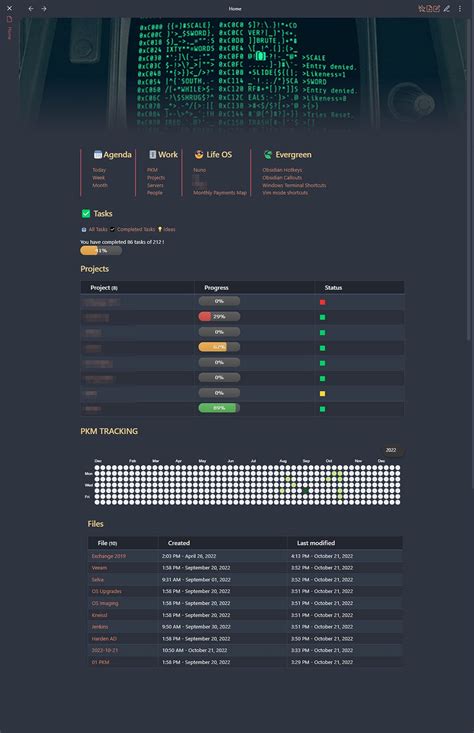The width and height of the screenshot is (474, 733).
Task: Open the PKM link under Work
Action: 152,170
